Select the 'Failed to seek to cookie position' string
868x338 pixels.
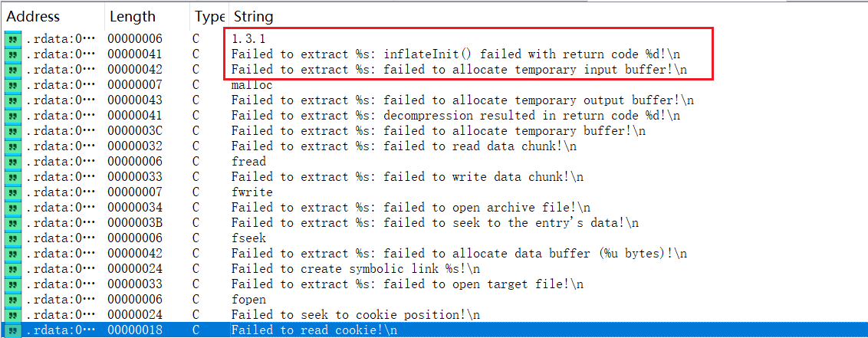click(x=355, y=314)
